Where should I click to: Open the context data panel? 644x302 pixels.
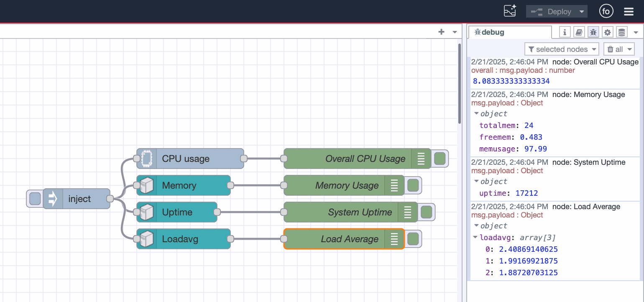click(621, 32)
